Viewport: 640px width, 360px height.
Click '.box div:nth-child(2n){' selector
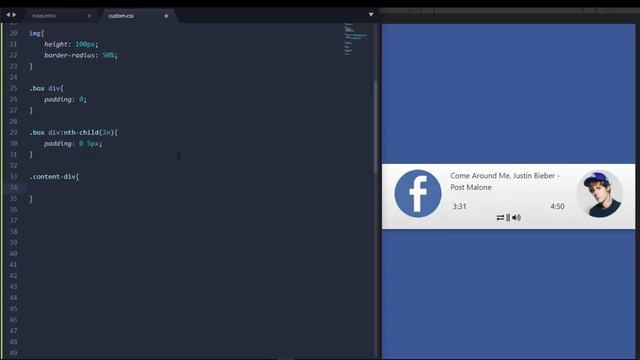73,132
